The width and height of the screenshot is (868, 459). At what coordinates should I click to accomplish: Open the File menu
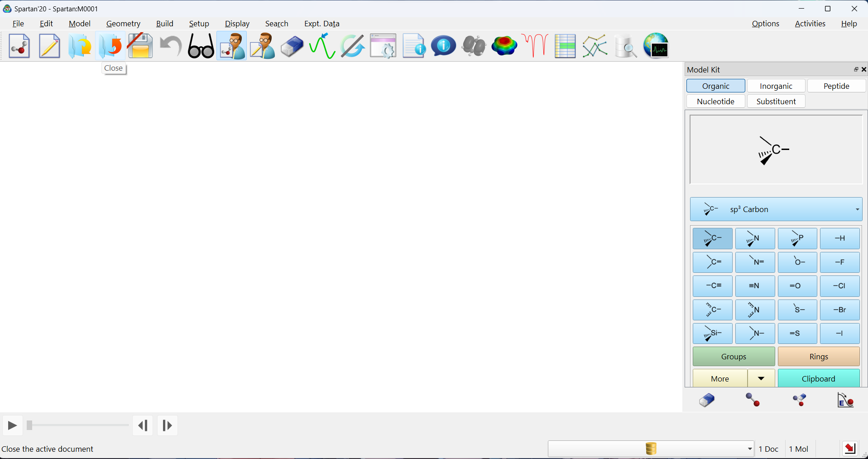[x=19, y=24]
